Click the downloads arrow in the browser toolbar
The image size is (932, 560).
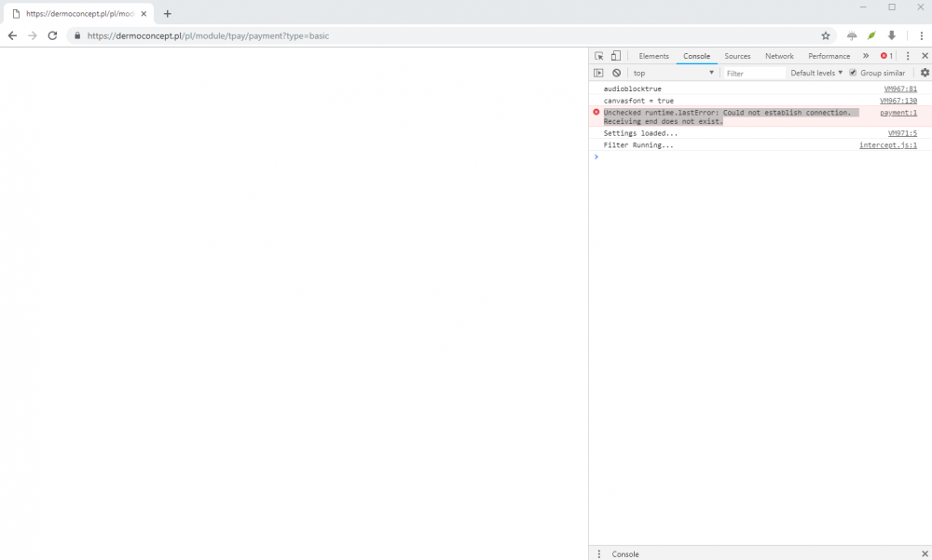[892, 35]
